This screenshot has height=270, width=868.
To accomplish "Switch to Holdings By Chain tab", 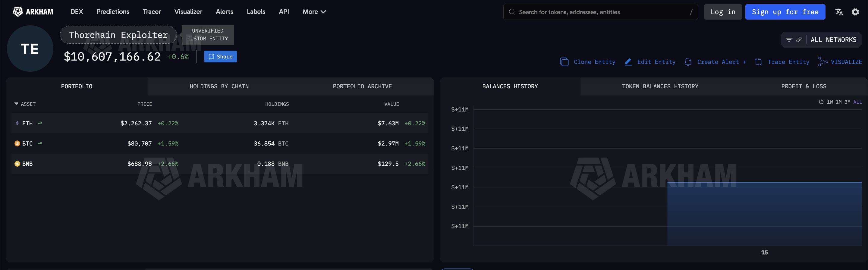I will tap(219, 86).
